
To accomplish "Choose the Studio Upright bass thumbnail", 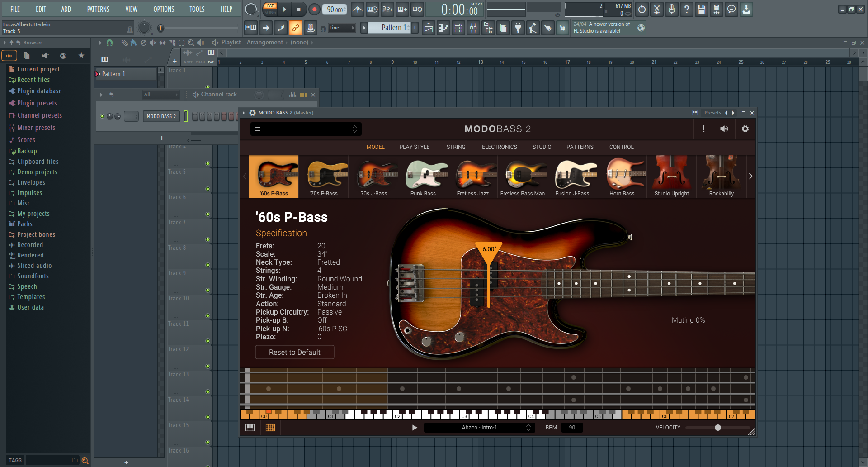I will pos(672,176).
